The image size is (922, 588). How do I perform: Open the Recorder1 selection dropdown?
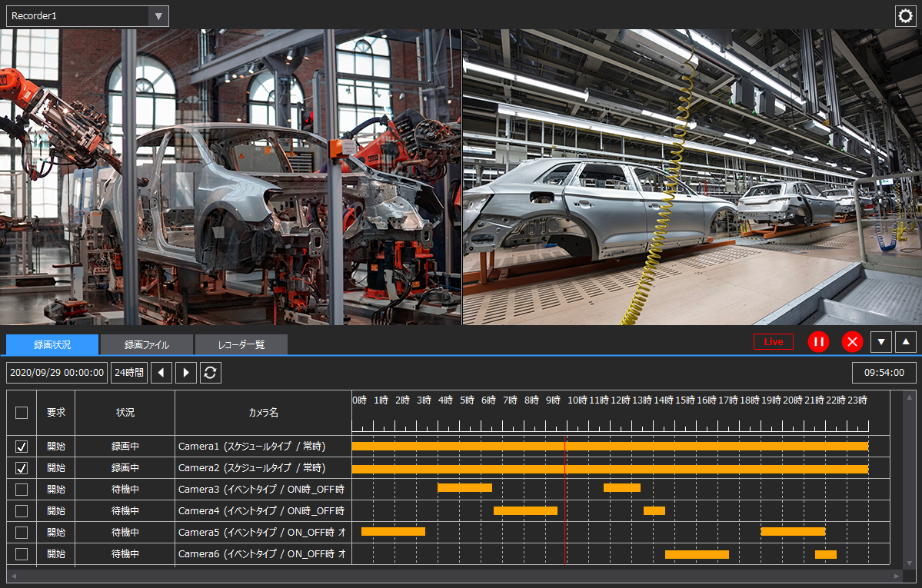point(159,15)
